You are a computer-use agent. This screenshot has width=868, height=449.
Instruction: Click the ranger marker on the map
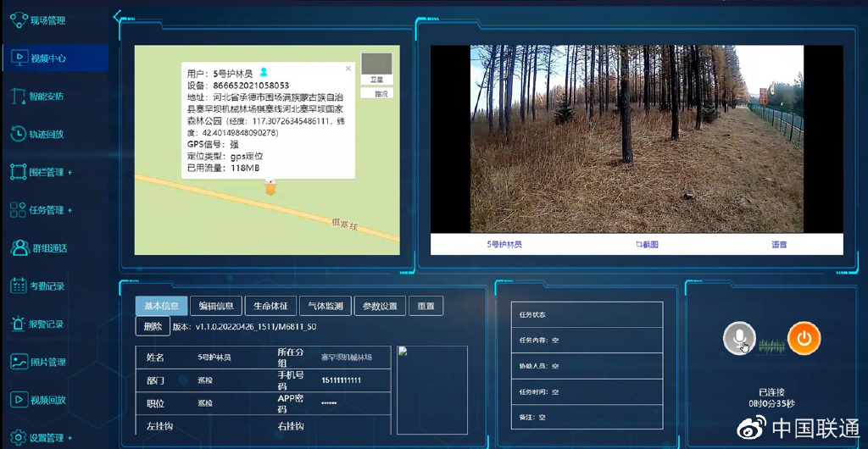coord(270,187)
